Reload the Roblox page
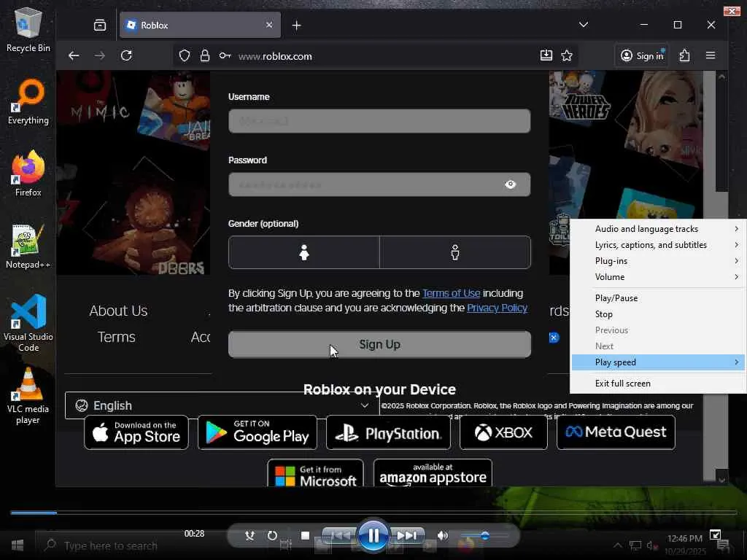 click(x=126, y=55)
